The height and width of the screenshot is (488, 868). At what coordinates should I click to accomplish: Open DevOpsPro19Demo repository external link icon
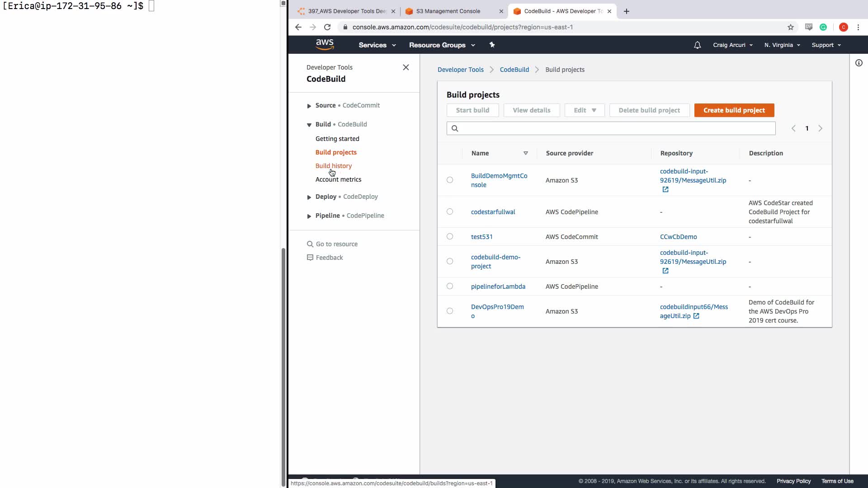coord(696,316)
